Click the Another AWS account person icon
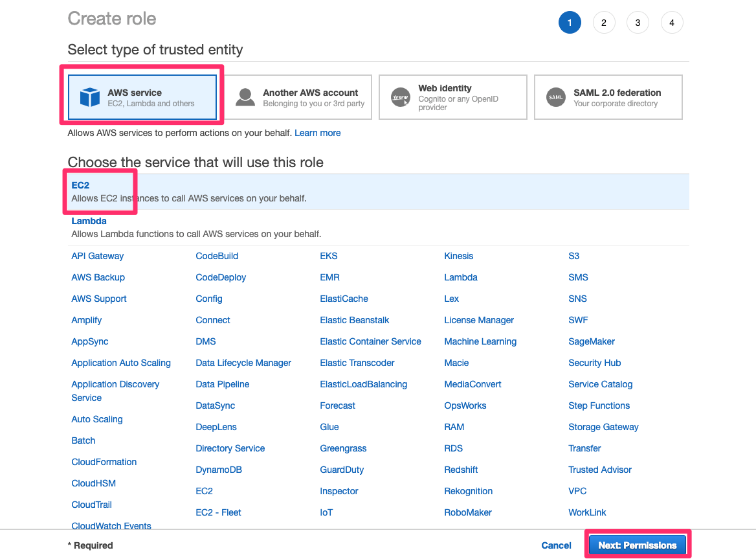Screen dimensions: 756x559 pyautogui.click(x=245, y=97)
